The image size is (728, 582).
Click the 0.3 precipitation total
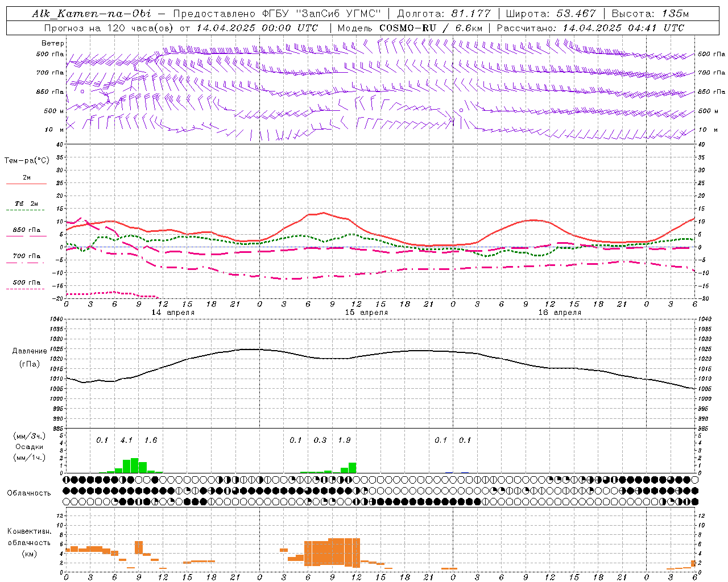320,440
